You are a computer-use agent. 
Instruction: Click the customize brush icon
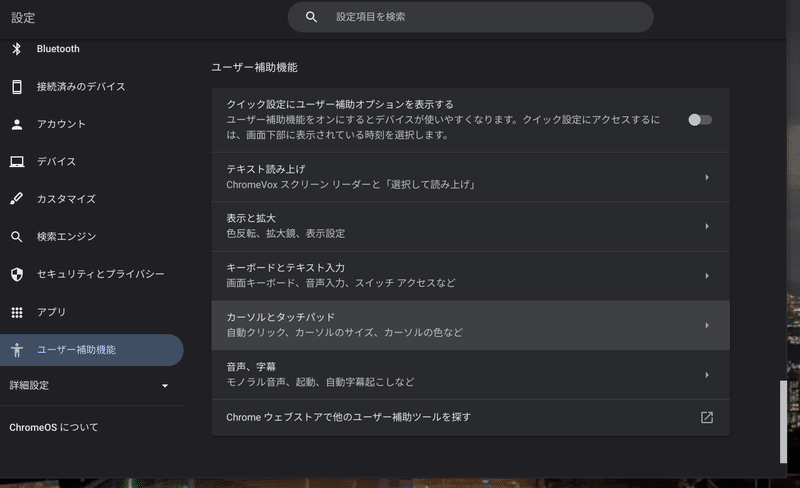tap(16, 199)
